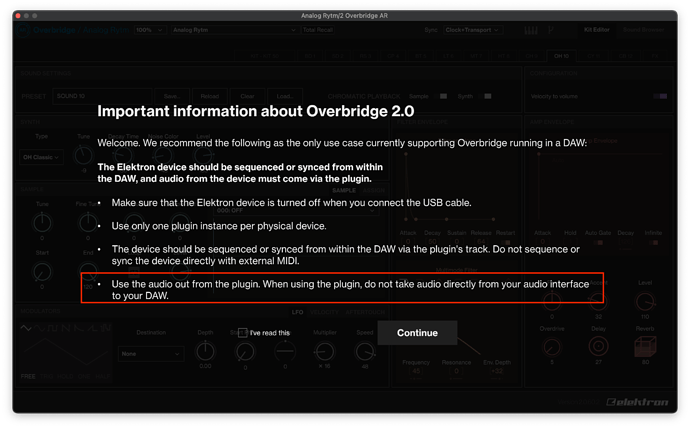Click the LFO Depth knob
Screen dimensions: 690x428
[205, 350]
